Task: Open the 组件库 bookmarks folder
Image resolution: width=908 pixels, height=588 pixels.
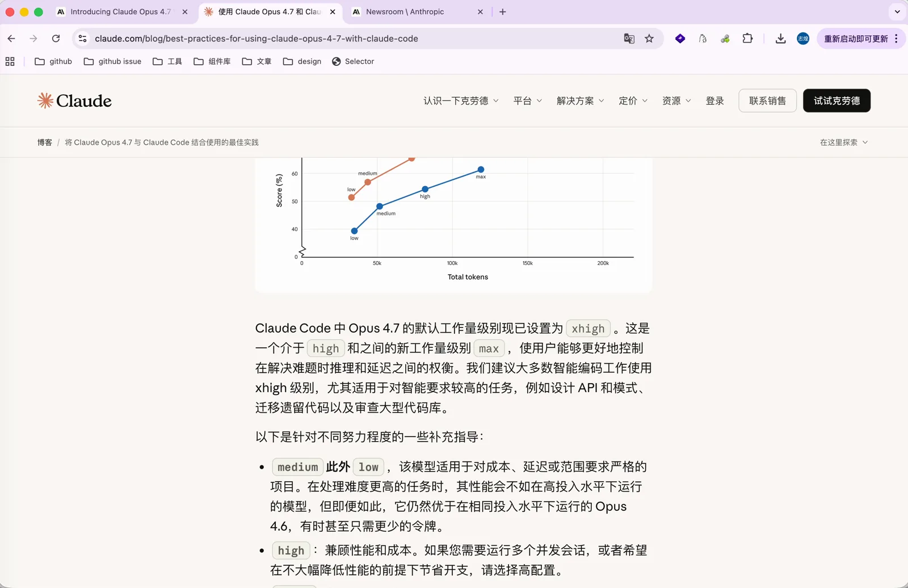Action: point(212,61)
